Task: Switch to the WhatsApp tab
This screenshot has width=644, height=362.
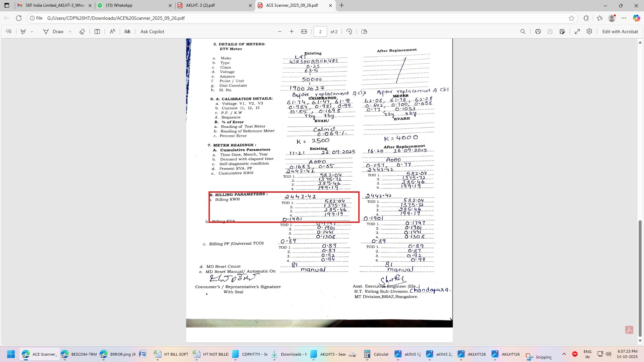Action: coord(119,5)
